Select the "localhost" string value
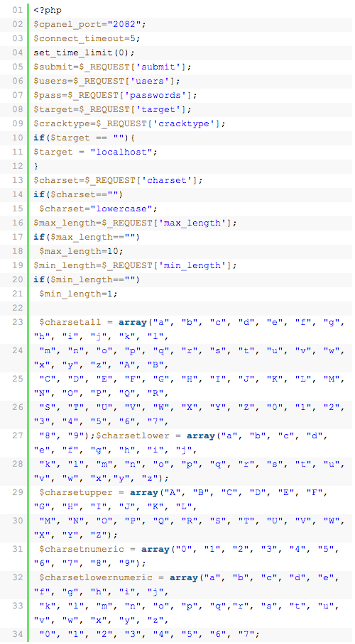The width and height of the screenshot is (355, 644). tap(121, 152)
